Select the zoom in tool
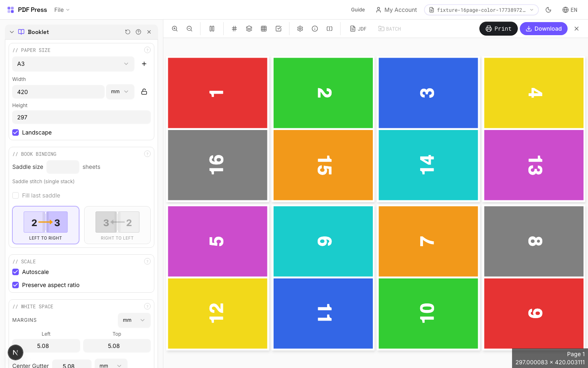 click(x=175, y=29)
